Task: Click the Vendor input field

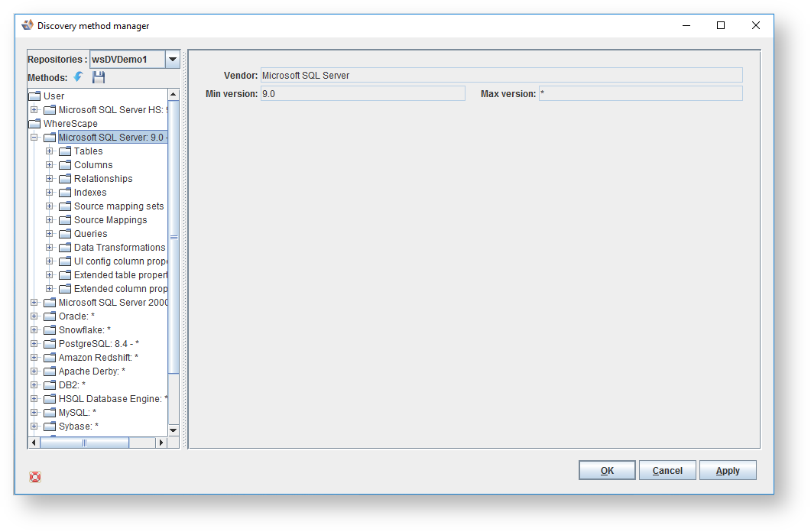Action: (501, 75)
